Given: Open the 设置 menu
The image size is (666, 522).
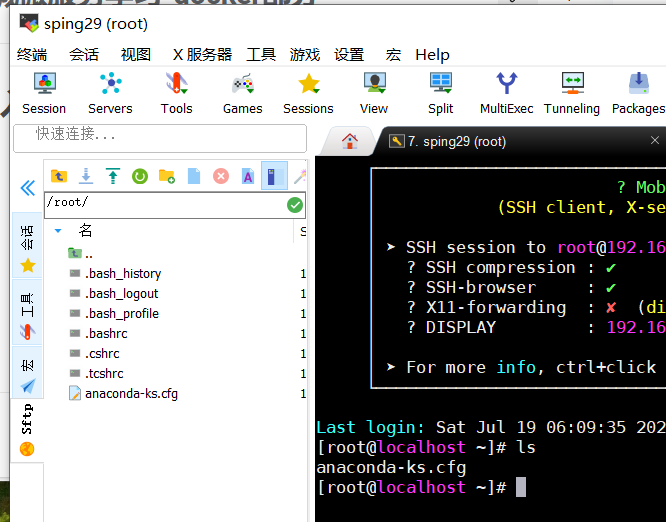Looking at the screenshot, I should tap(349, 55).
